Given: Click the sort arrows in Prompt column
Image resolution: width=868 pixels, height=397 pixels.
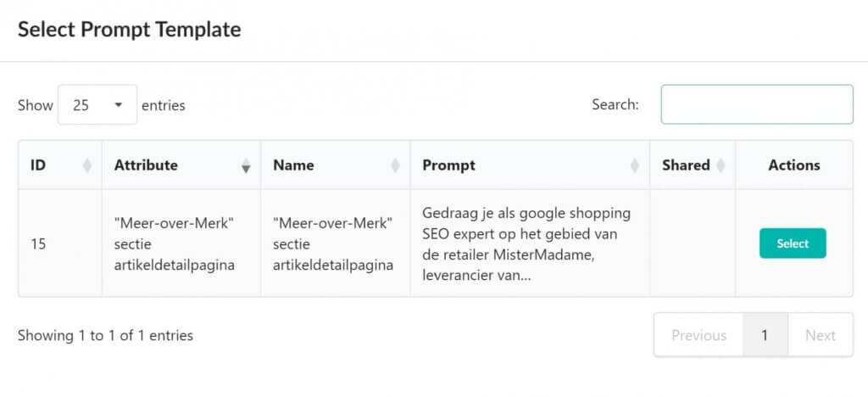Looking at the screenshot, I should click(635, 166).
